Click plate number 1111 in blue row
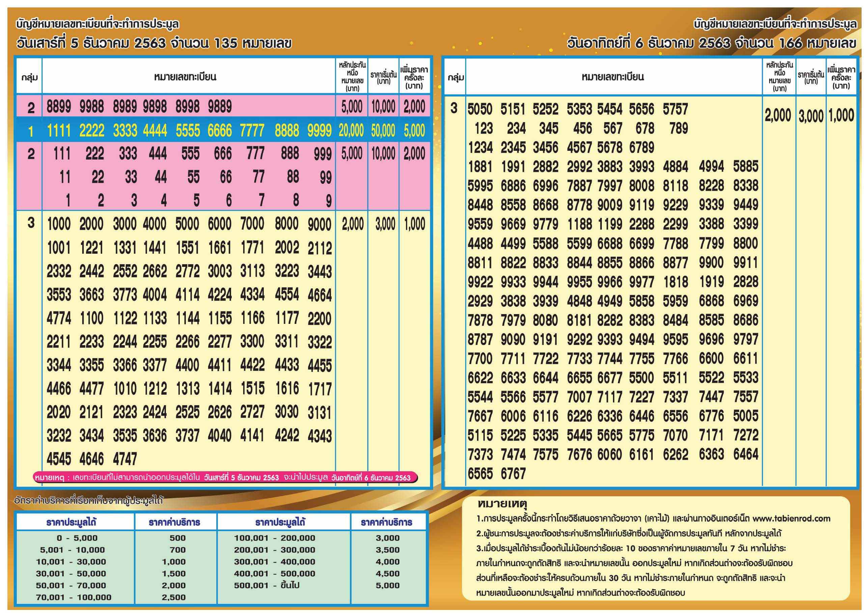The height and width of the screenshot is (614, 868). tap(59, 131)
